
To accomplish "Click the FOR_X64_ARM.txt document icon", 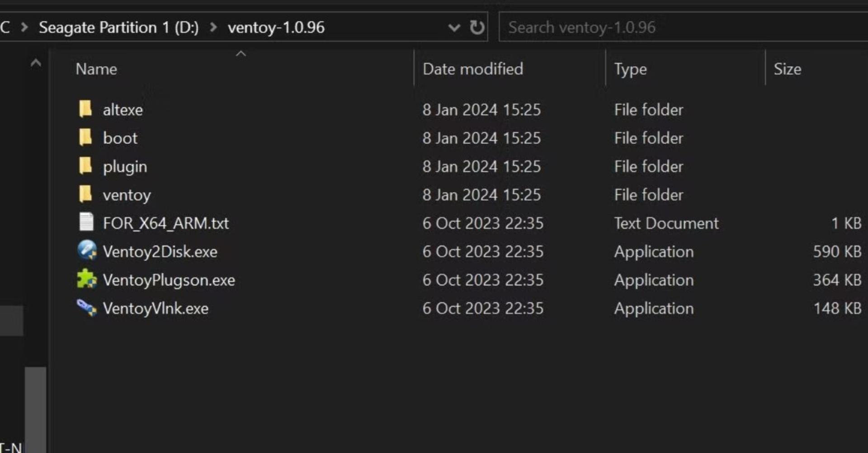I will click(x=86, y=222).
